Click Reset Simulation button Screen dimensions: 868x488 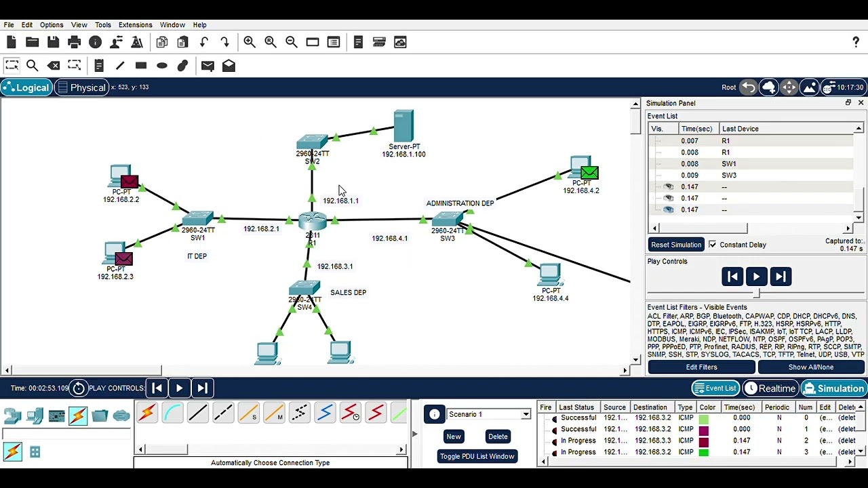coord(676,245)
